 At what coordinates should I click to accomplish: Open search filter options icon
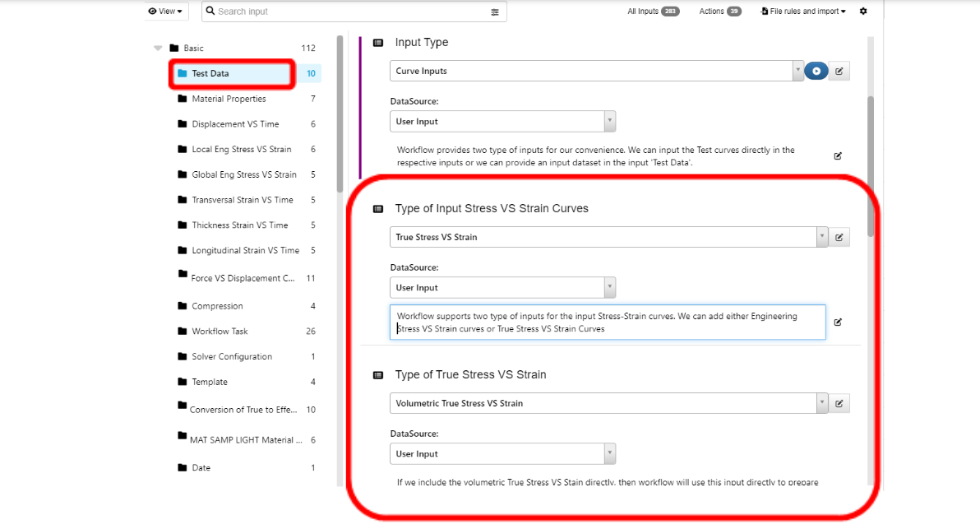coord(495,12)
